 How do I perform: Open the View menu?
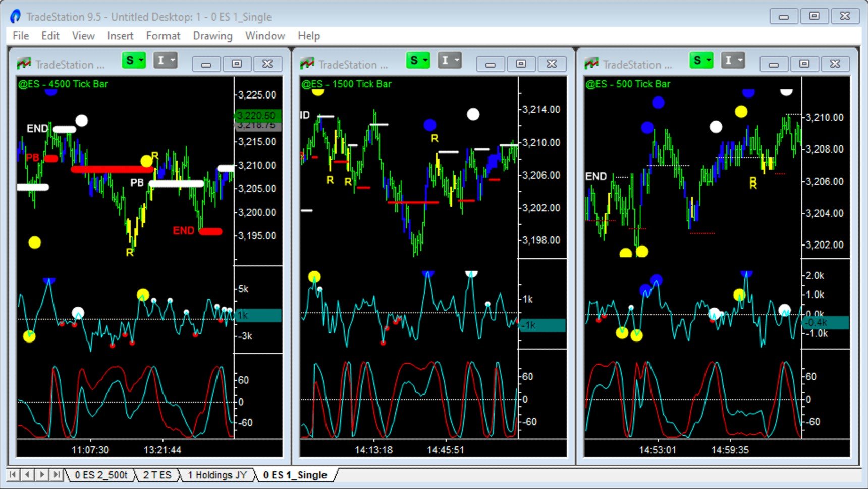click(83, 36)
